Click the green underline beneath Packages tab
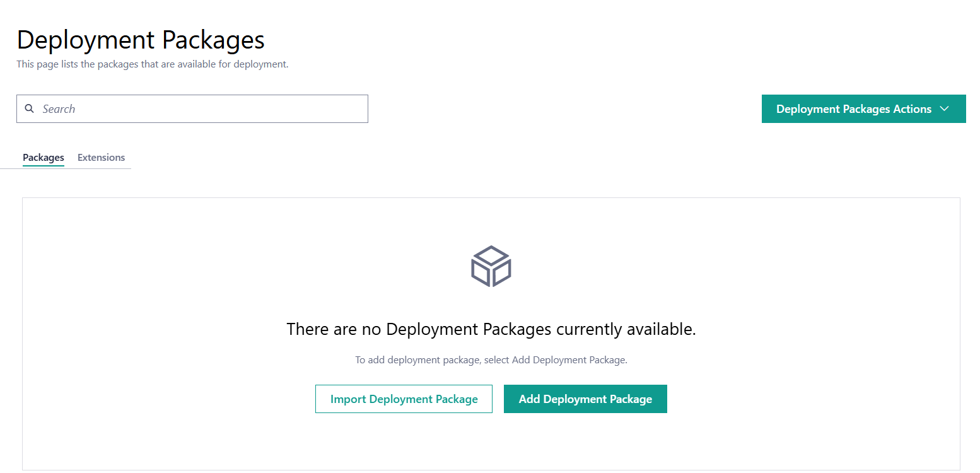This screenshot has width=980, height=473. tap(44, 165)
